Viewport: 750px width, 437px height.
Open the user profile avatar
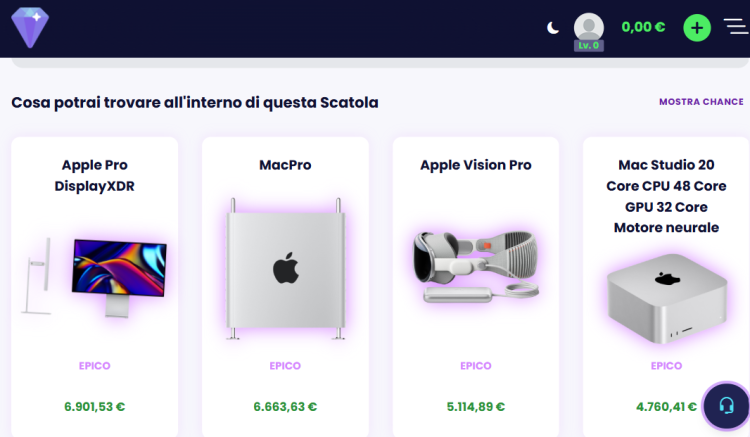coord(589,26)
